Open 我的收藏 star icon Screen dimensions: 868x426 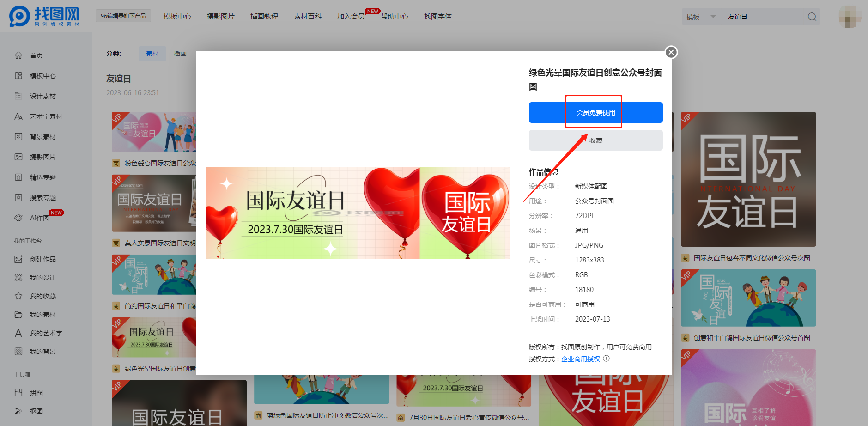pos(18,296)
